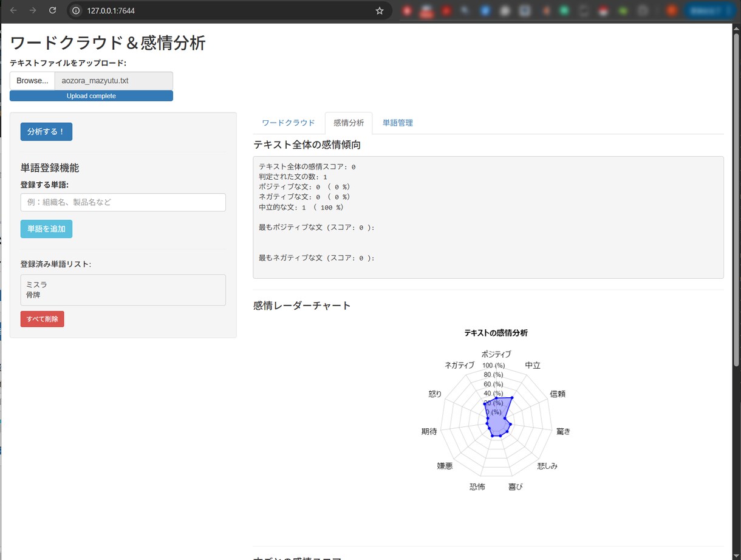Open the 単語管理 tab
This screenshot has height=560, width=741.
click(398, 123)
